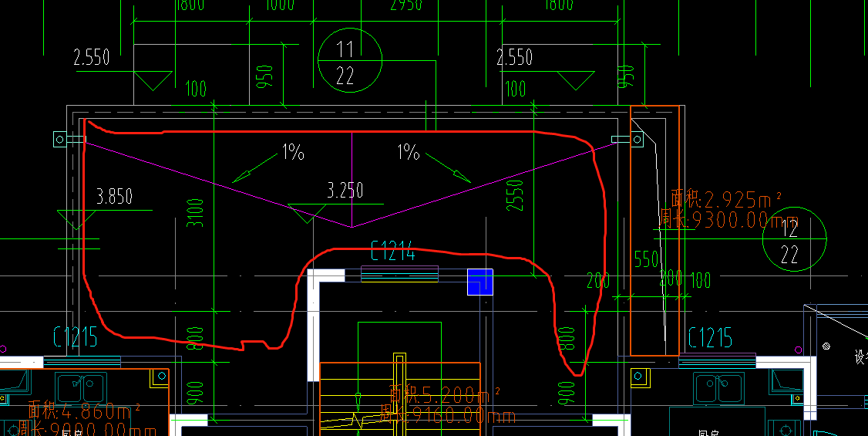Viewport: 868px width, 436px height.
Task: Select the window label C1214
Action: (x=393, y=251)
